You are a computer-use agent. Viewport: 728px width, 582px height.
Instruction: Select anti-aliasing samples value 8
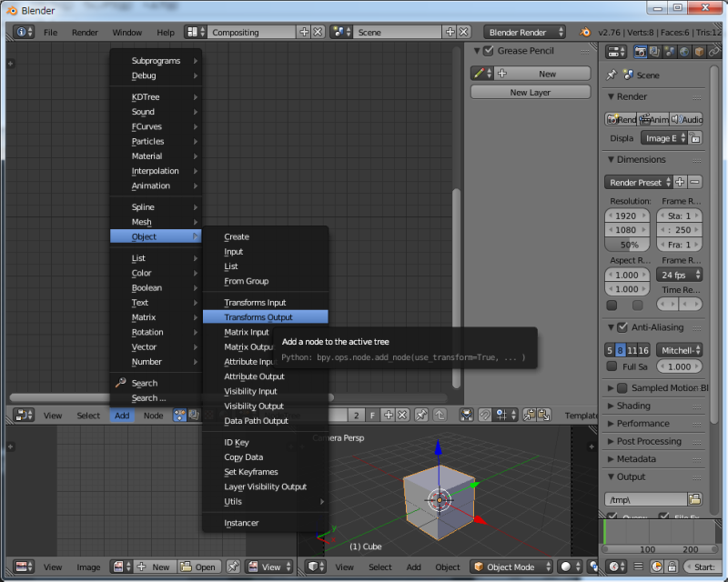tap(621, 350)
